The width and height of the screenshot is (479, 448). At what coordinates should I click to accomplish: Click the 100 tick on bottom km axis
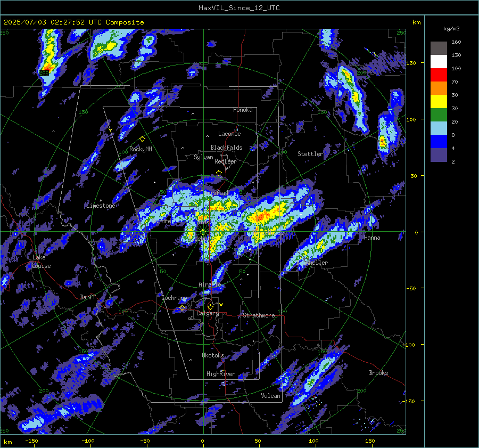click(x=313, y=441)
